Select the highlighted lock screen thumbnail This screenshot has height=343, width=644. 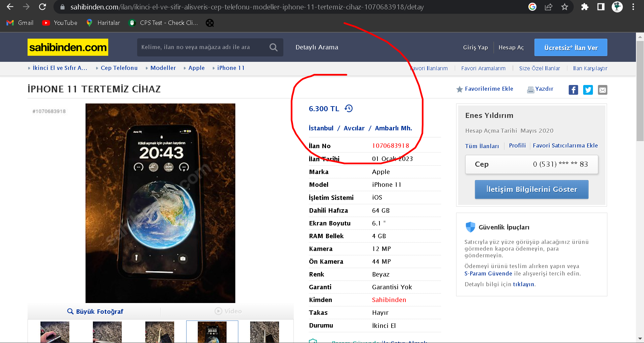(212, 332)
